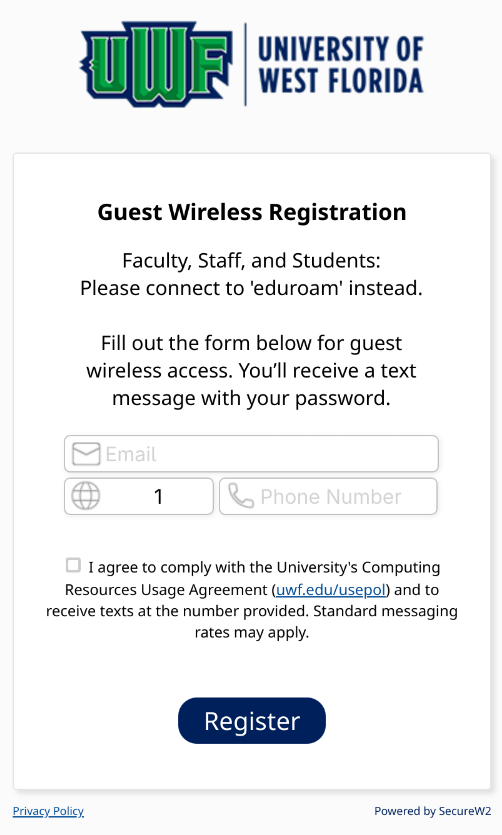Click the University of West Florida wordmark
Image resolution: width=502 pixels, height=835 pixels.
(x=341, y=64)
